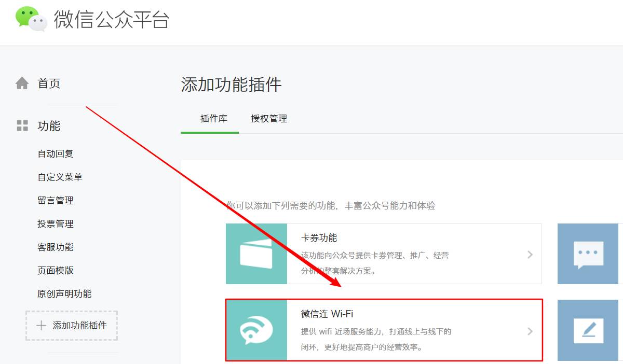Click the teal card wallet icon
This screenshot has width=623, height=364.
(256, 254)
